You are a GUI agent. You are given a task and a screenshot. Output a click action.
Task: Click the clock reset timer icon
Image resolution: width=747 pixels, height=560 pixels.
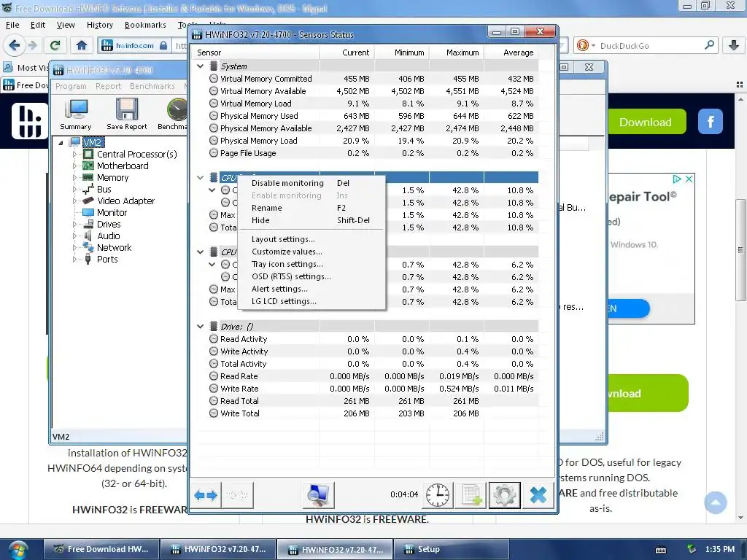pyautogui.click(x=438, y=495)
